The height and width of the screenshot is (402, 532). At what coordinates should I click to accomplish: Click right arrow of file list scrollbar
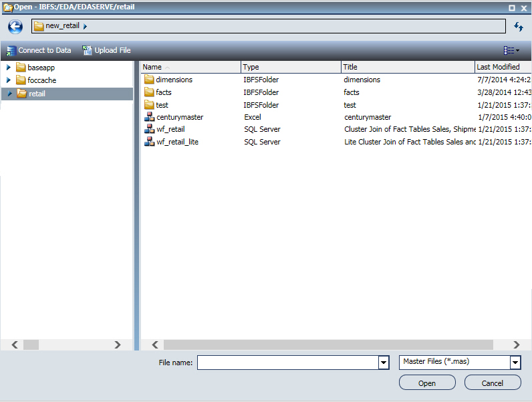pos(517,345)
